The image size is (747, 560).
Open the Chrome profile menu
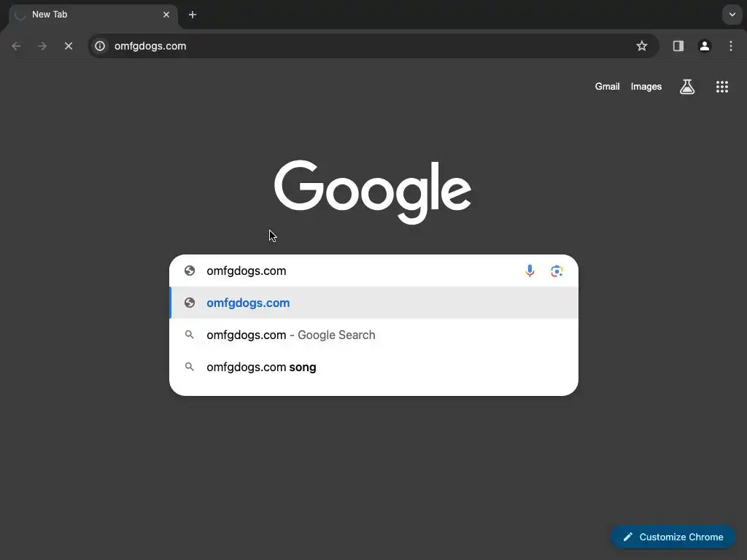(x=705, y=46)
